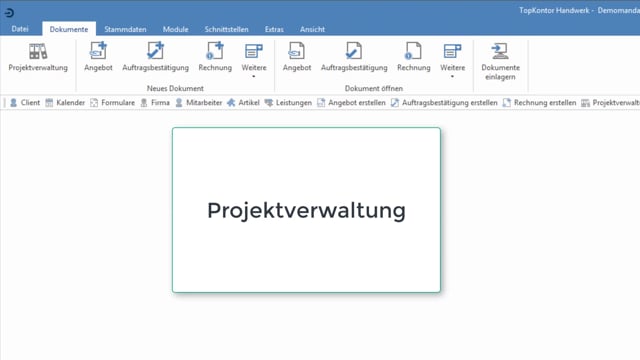The image size is (640, 360).
Task: Create a new Angebot document
Action: (98, 58)
